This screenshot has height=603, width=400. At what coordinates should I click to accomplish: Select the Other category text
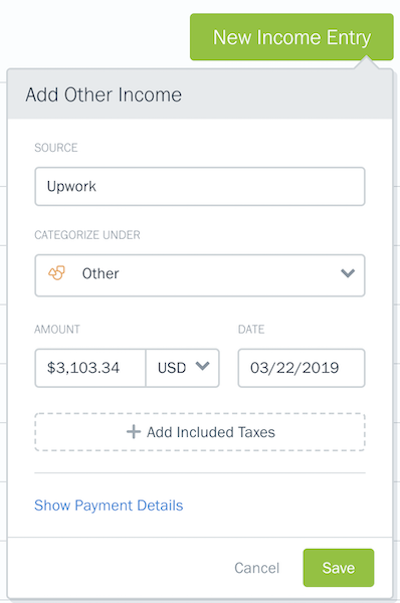tap(100, 273)
